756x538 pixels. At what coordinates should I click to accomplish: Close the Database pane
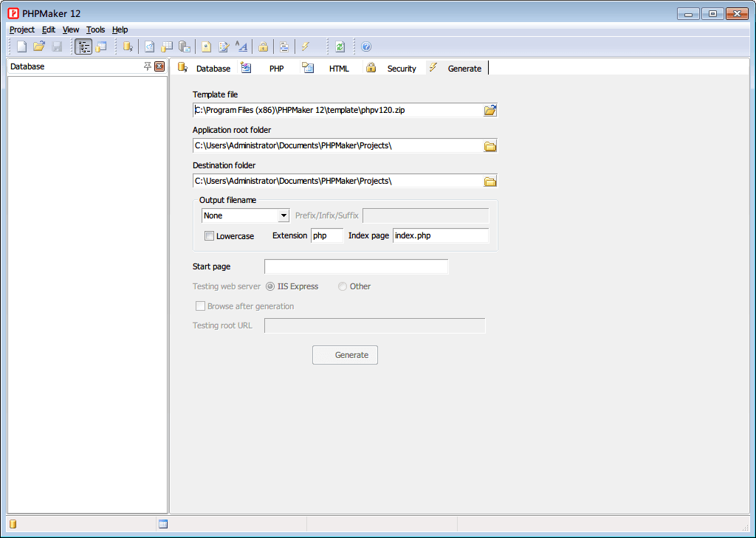pyautogui.click(x=159, y=66)
